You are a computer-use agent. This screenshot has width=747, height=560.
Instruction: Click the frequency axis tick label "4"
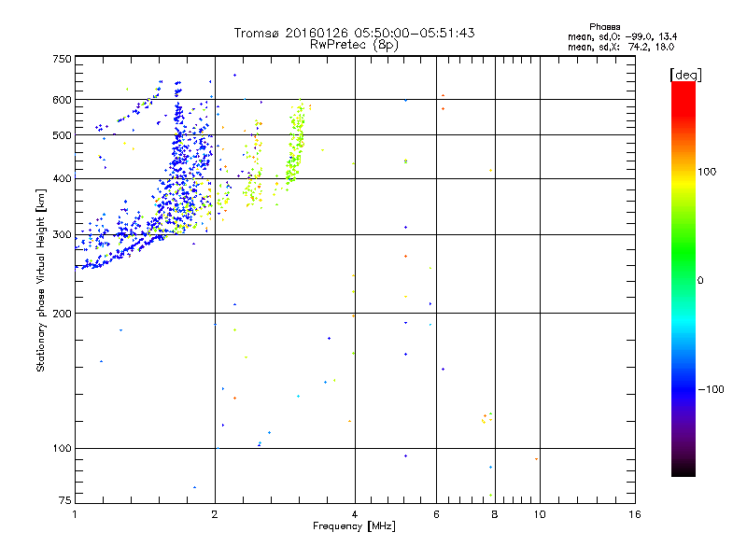pos(355,514)
